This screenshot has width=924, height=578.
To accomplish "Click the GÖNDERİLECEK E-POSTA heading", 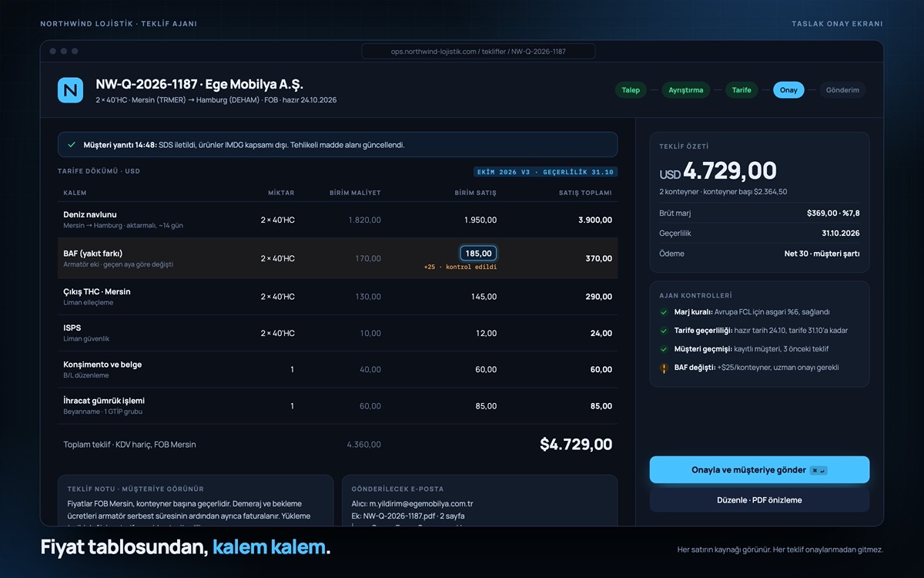I will (x=397, y=489).
